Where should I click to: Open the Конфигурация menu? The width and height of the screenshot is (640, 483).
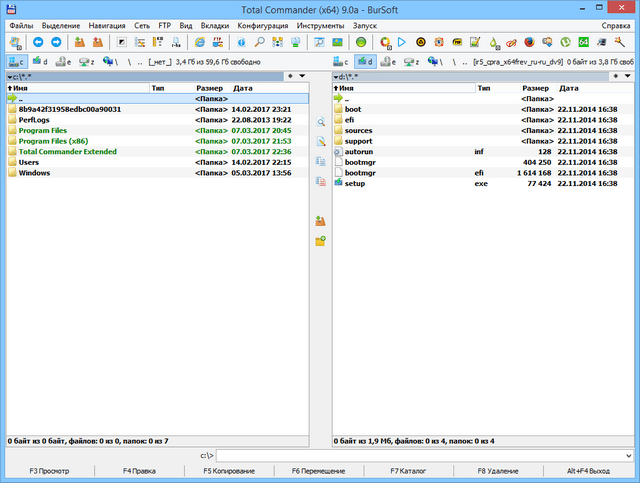click(x=263, y=23)
